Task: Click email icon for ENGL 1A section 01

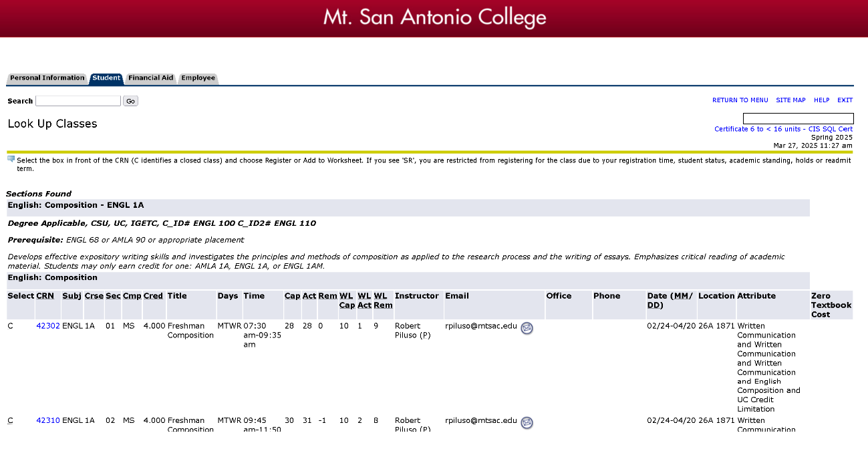Action: tap(527, 328)
